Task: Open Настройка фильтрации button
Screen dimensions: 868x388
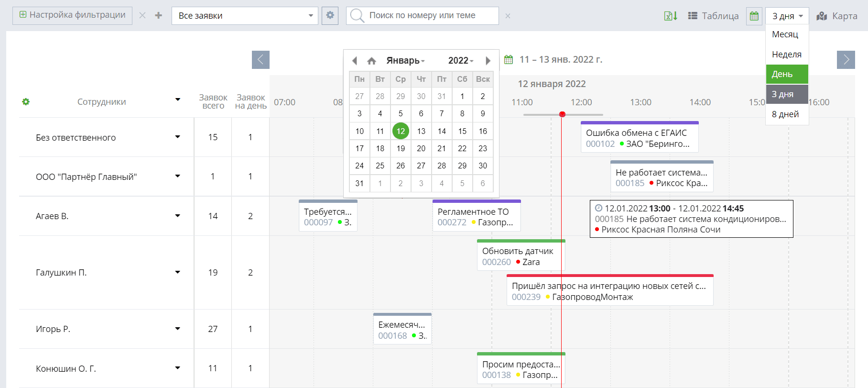Action: click(72, 15)
